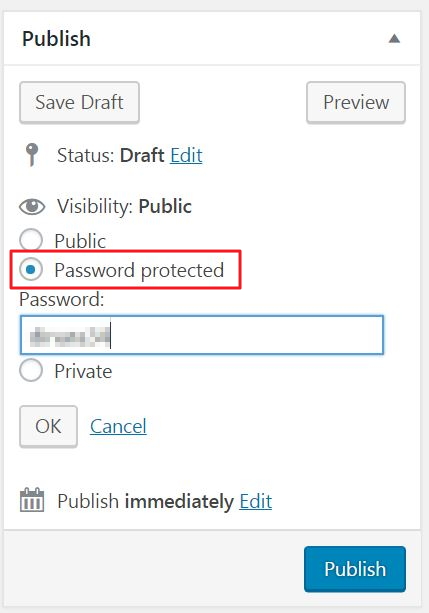Viewport: 429px width, 613px height.
Task: Select the Public visibility radio option
Action: point(31,240)
